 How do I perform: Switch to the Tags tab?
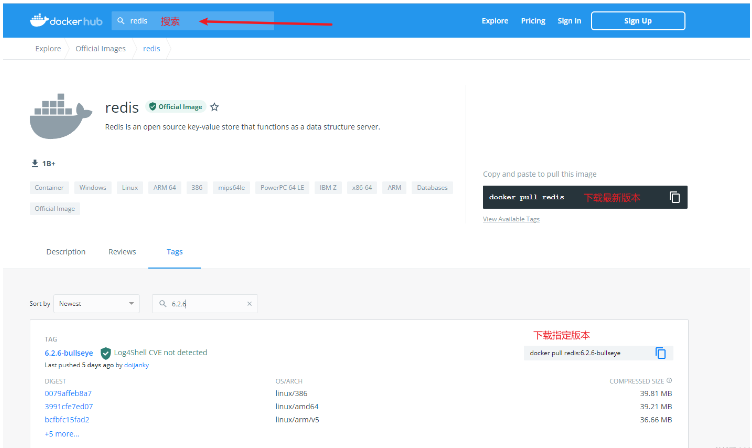(175, 252)
